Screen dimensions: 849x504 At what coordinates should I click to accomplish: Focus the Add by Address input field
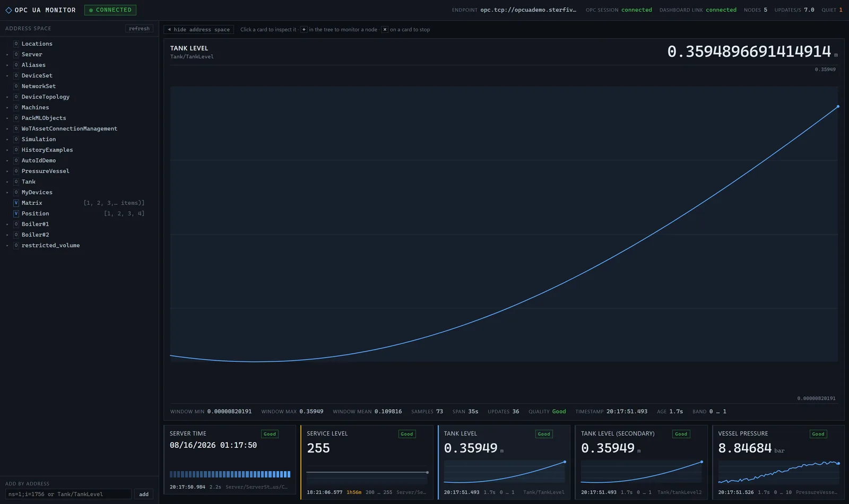point(68,494)
